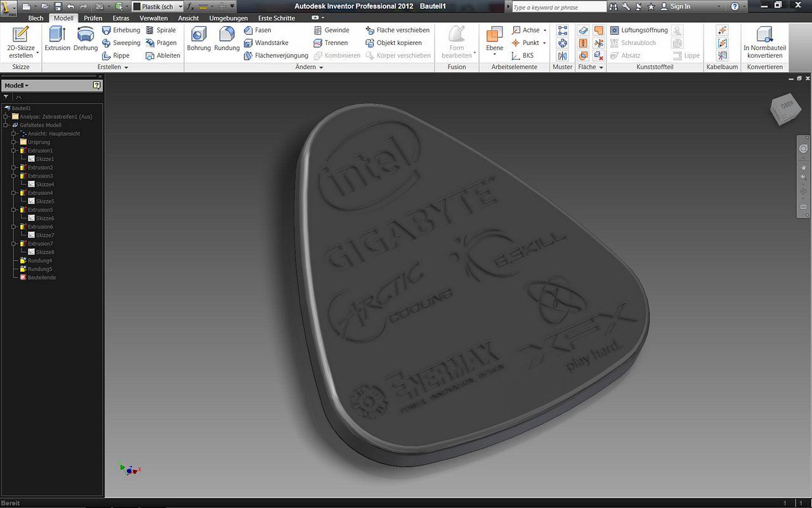The height and width of the screenshot is (508, 812).
Task: Switch to the Verwalten tab
Action: tap(154, 18)
